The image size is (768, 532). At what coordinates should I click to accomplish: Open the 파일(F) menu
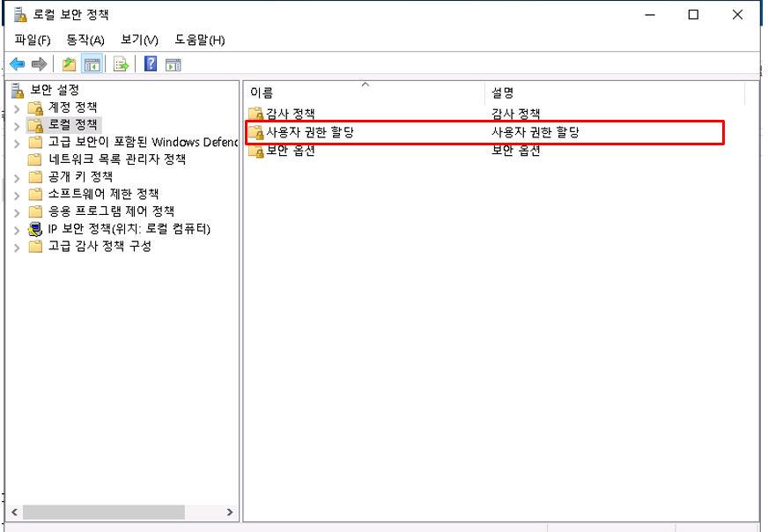pyautogui.click(x=33, y=40)
